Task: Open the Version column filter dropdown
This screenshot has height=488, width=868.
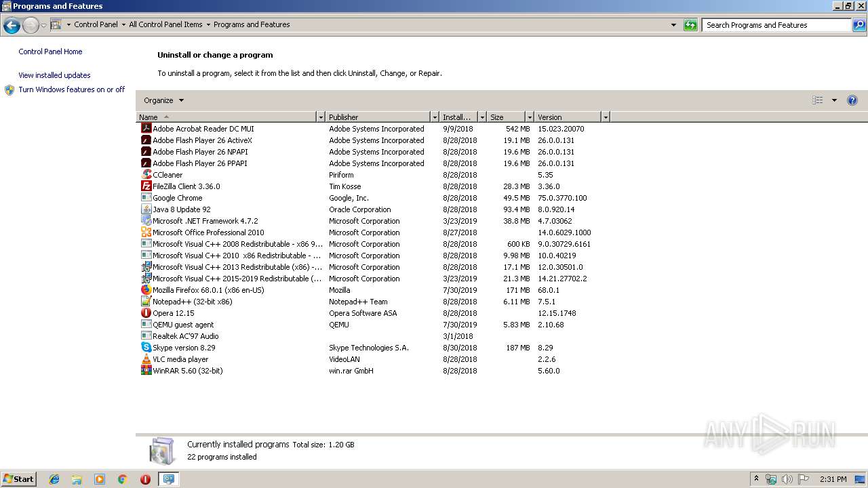Action: (606, 117)
